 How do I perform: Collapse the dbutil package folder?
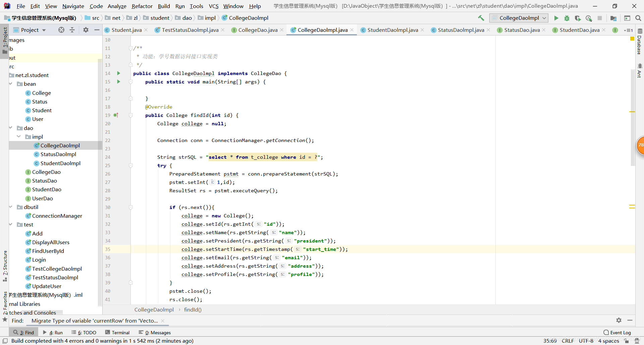pyautogui.click(x=11, y=207)
